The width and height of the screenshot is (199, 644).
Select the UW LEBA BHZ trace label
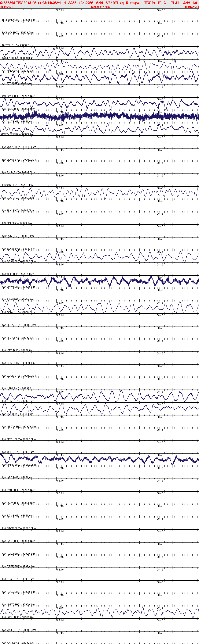18,389
